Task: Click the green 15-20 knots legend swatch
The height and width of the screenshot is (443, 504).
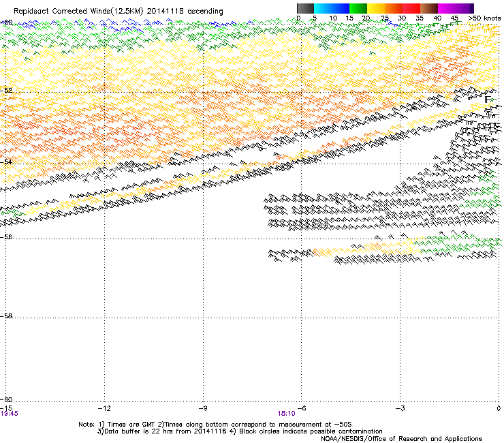Action: click(358, 8)
